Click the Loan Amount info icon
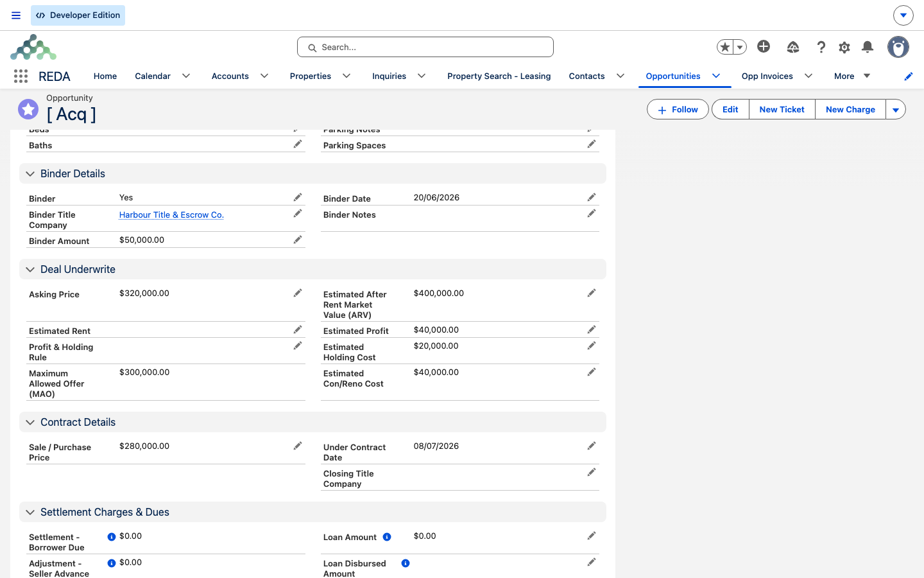The image size is (924, 578). tap(387, 537)
